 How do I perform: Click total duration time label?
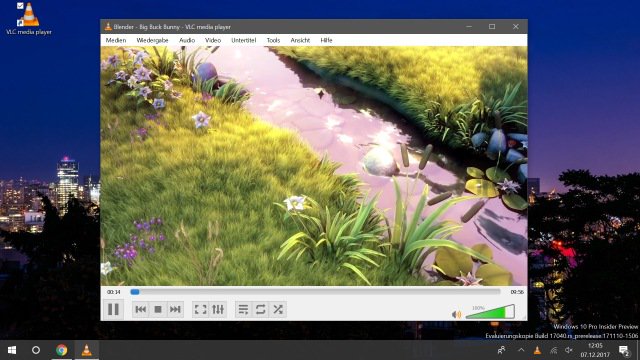click(x=517, y=292)
